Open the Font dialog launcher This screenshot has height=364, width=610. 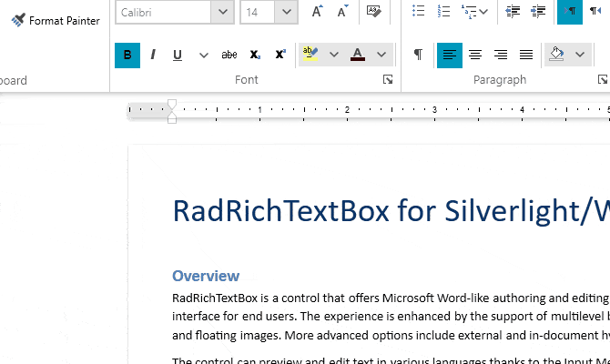tap(388, 79)
